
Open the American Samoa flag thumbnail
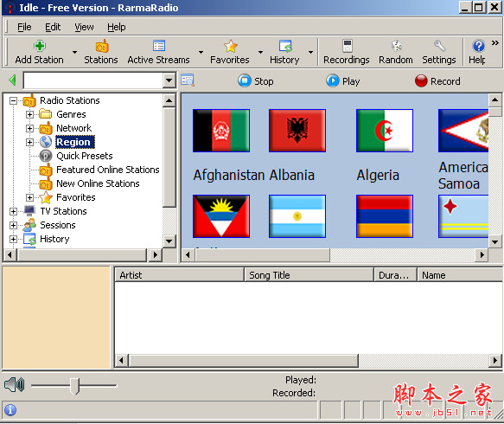point(463,131)
